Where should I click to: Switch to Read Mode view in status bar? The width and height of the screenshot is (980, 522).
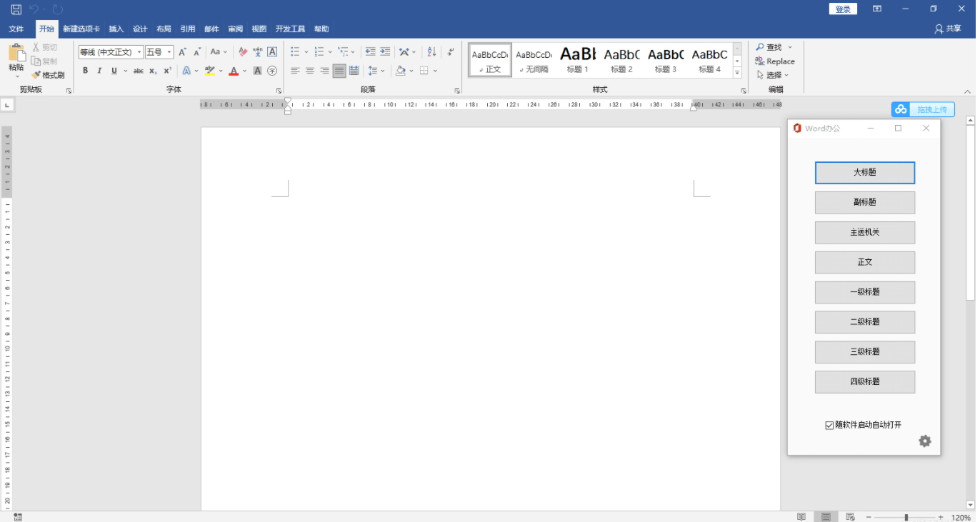[x=801, y=517]
